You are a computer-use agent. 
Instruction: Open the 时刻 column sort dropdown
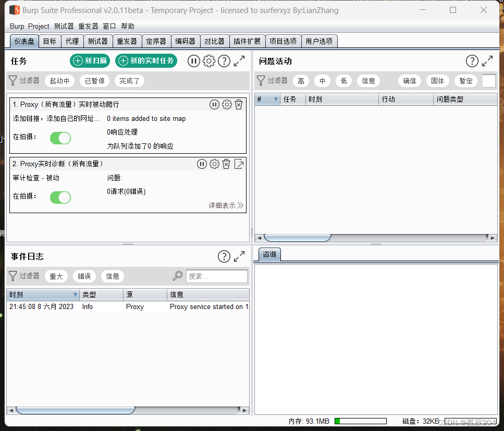pyautogui.click(x=73, y=294)
